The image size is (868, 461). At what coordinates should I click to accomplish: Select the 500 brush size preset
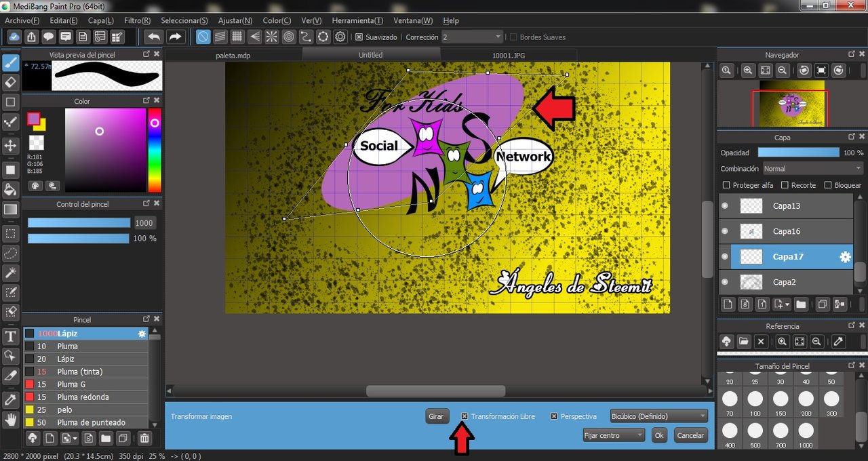pyautogui.click(x=755, y=434)
